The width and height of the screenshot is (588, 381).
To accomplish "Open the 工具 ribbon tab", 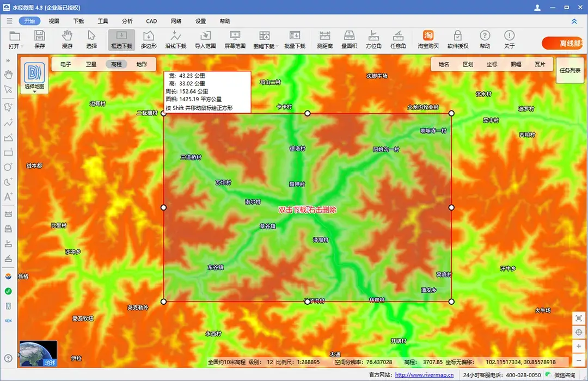I will 103,21.
